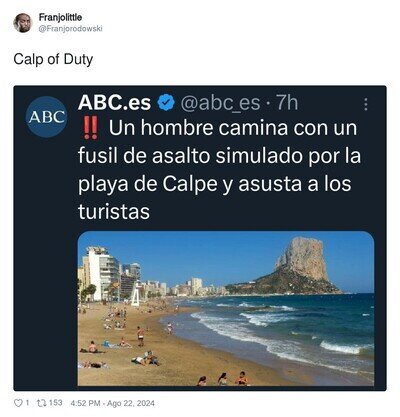Click the retweet count 153
The image size is (400, 417).
[56, 403]
